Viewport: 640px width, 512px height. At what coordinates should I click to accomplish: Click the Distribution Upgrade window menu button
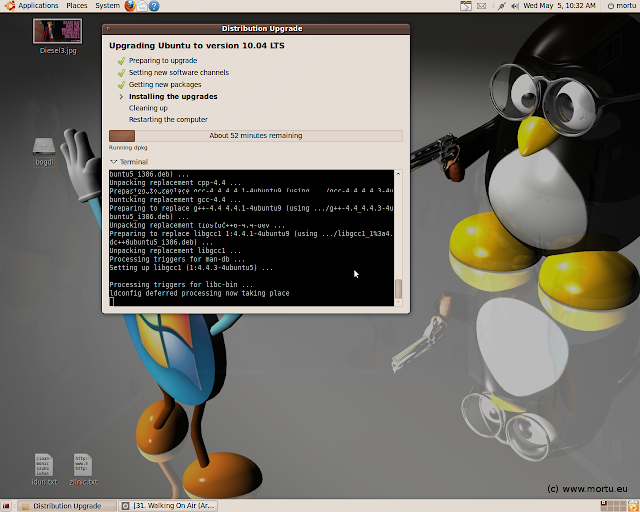click(x=108, y=29)
